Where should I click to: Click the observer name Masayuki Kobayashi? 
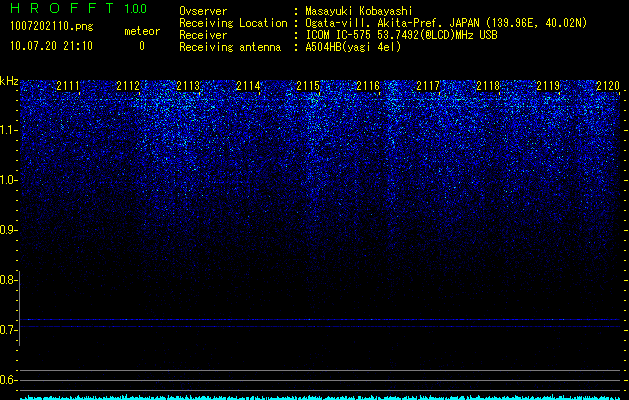pyautogui.click(x=359, y=11)
